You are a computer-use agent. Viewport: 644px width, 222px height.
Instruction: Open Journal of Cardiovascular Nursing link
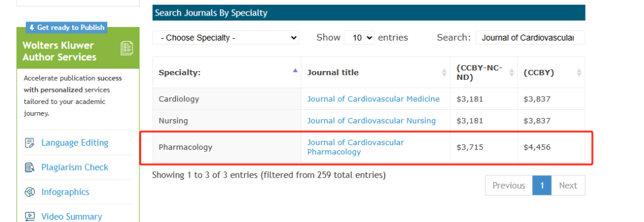371,121
